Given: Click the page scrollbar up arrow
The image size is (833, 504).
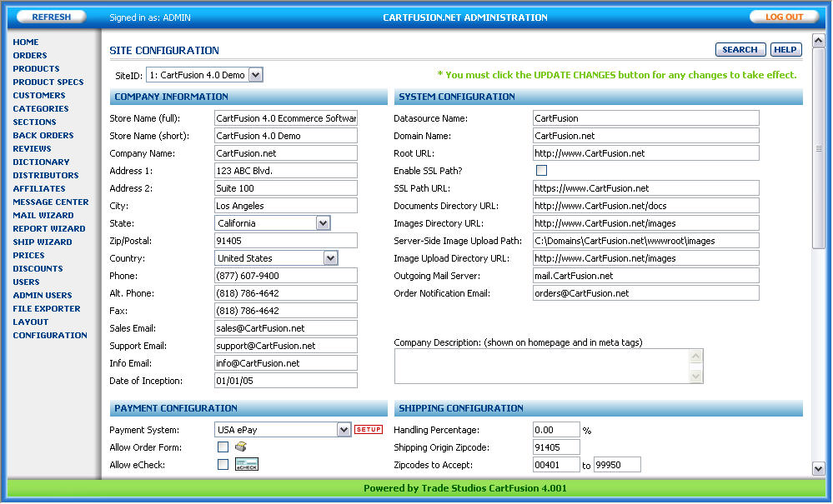Looking at the screenshot, I should coord(818,40).
